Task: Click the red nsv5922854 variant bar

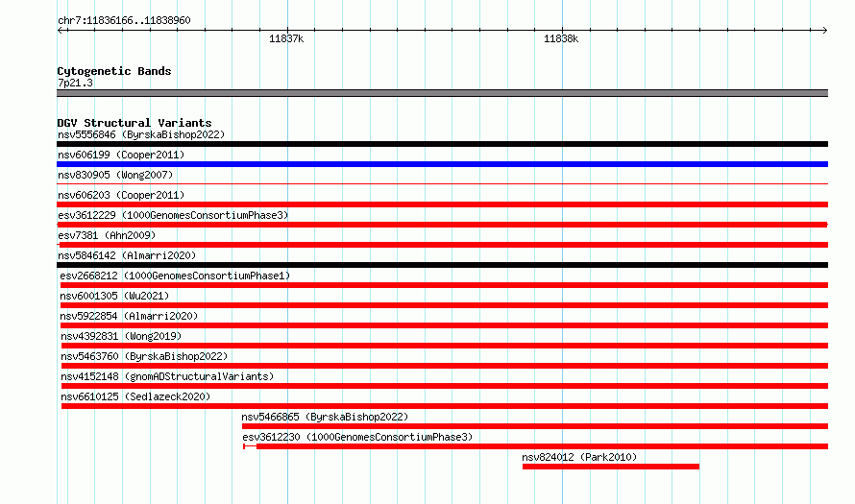Action: pyautogui.click(x=444, y=325)
